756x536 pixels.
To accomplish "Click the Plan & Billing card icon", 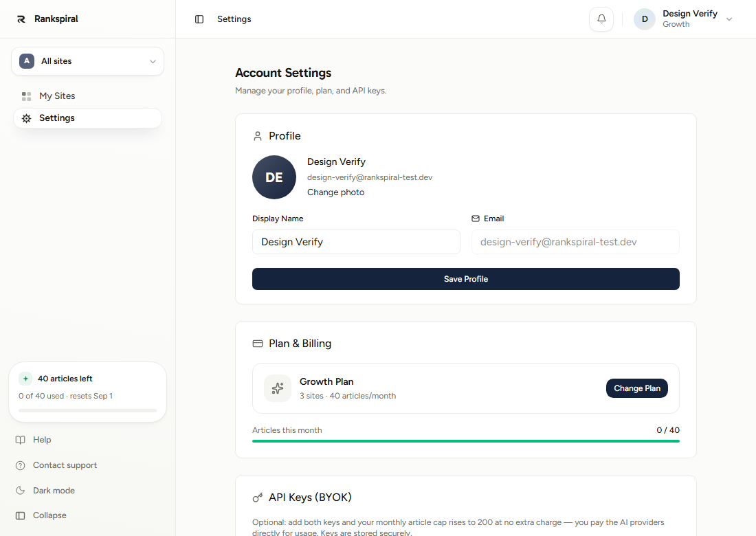I will tap(258, 344).
